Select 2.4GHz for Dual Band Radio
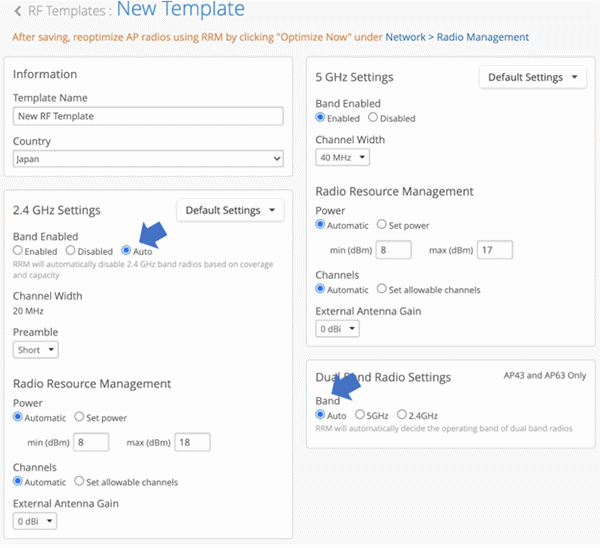 pyautogui.click(x=403, y=414)
